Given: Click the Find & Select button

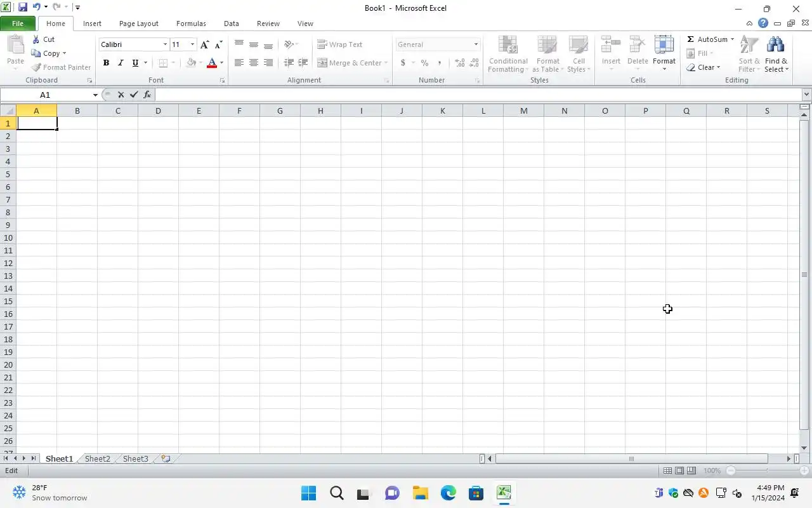Looking at the screenshot, I should (775, 55).
